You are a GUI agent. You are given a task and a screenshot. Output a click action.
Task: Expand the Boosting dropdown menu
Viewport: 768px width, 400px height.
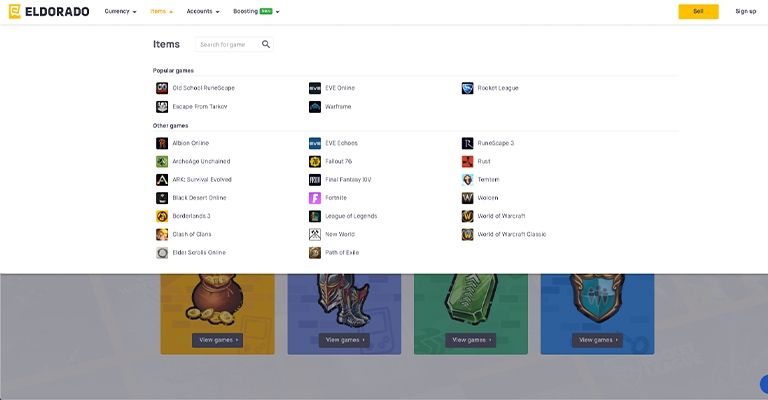click(256, 11)
